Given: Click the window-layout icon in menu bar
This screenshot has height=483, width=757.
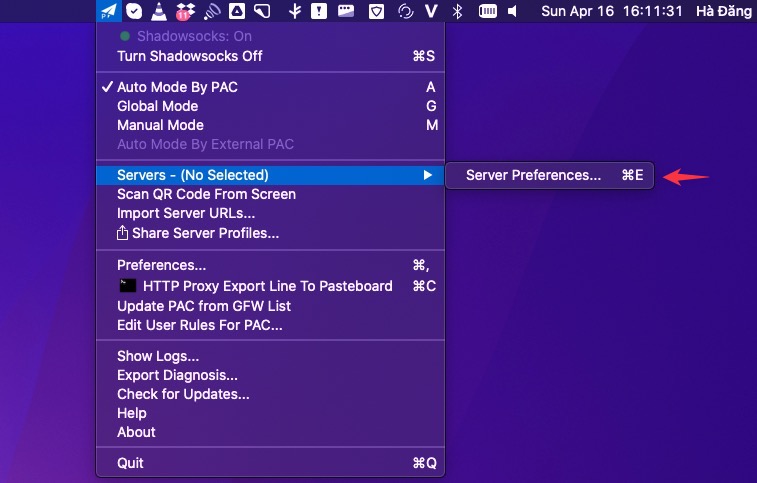Looking at the screenshot, I should coord(346,11).
